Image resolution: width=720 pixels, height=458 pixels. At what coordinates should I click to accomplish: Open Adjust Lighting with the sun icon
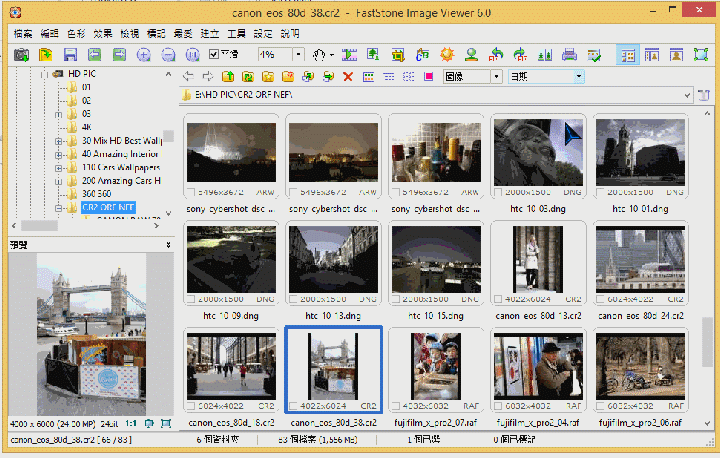(447, 55)
